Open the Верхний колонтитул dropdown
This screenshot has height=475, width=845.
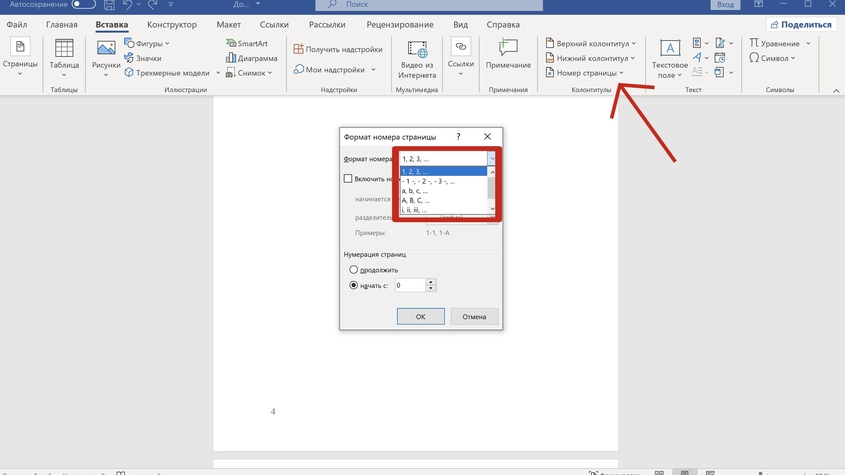point(591,44)
